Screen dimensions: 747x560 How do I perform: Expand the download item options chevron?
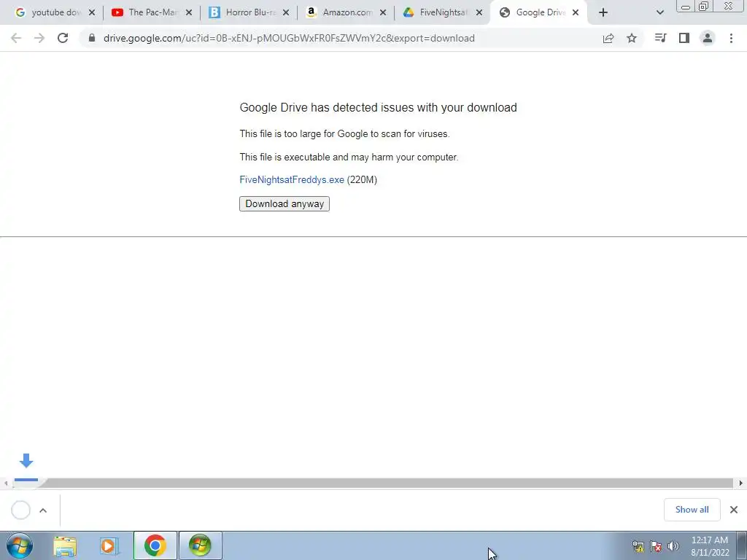(x=43, y=510)
